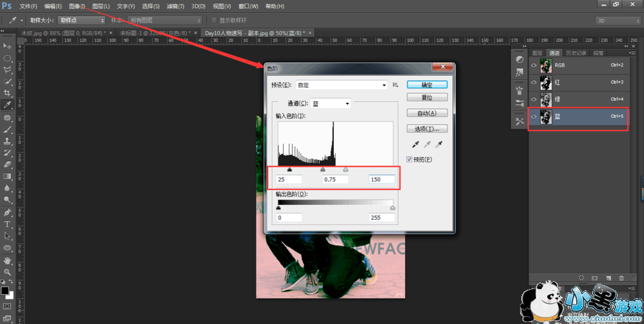Click the input white point slider
Screen dimensions: 644x324
click(346, 169)
